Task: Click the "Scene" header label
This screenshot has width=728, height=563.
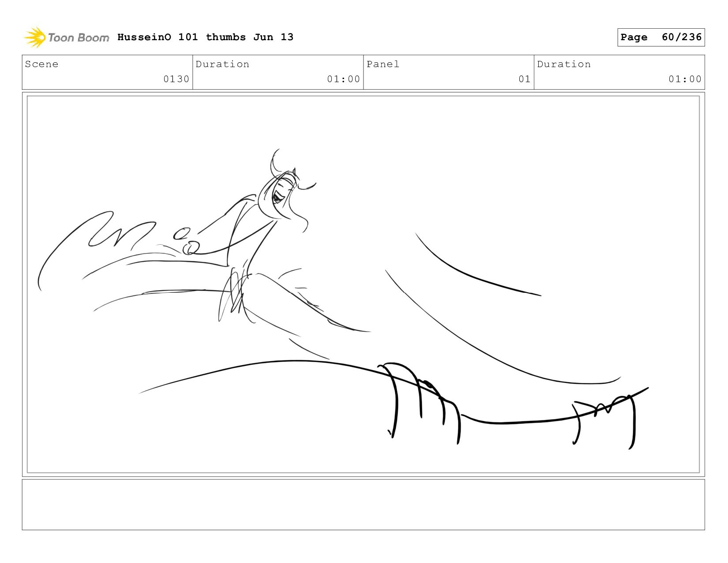Action: [41, 64]
